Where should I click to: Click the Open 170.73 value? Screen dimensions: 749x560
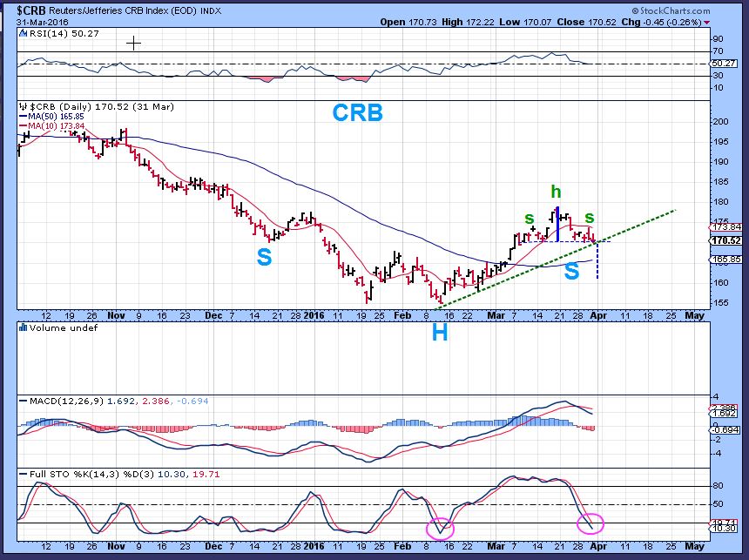pos(408,22)
